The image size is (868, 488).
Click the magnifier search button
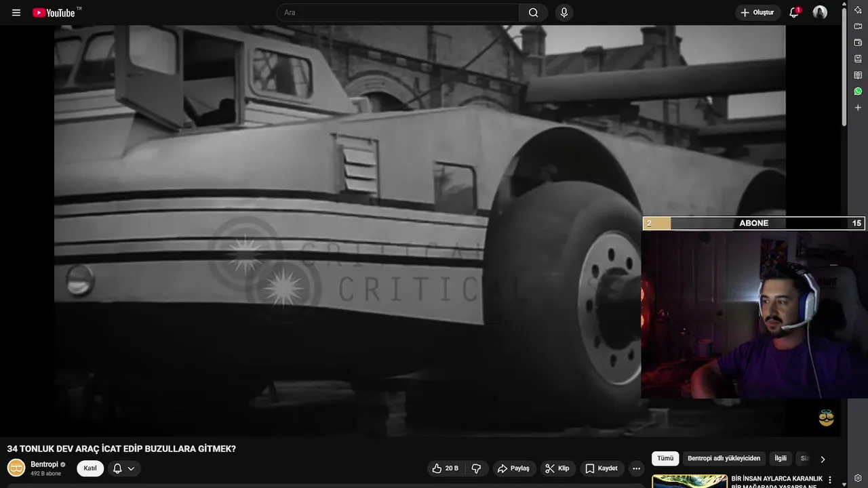(x=534, y=13)
